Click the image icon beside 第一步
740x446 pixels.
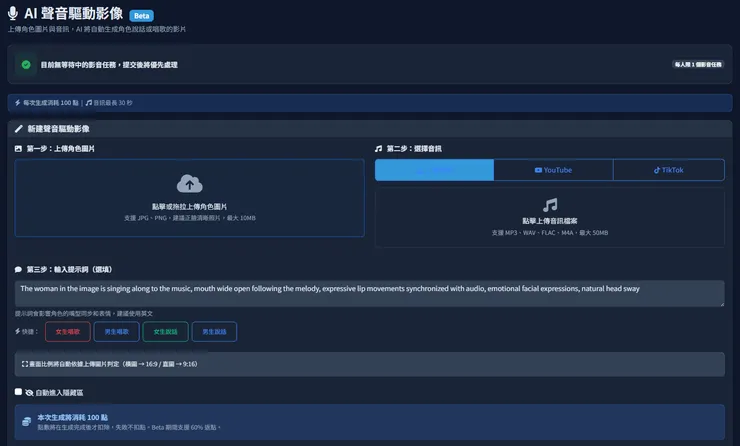click(x=18, y=149)
